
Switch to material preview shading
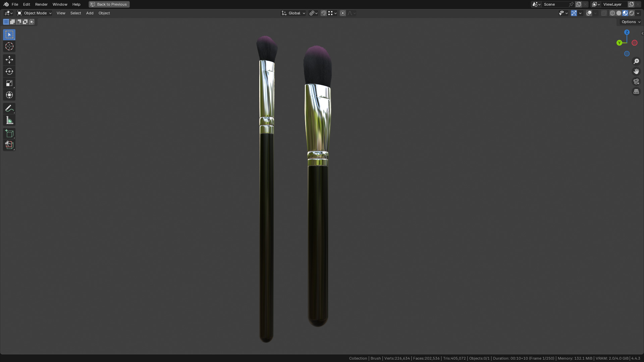coord(625,13)
